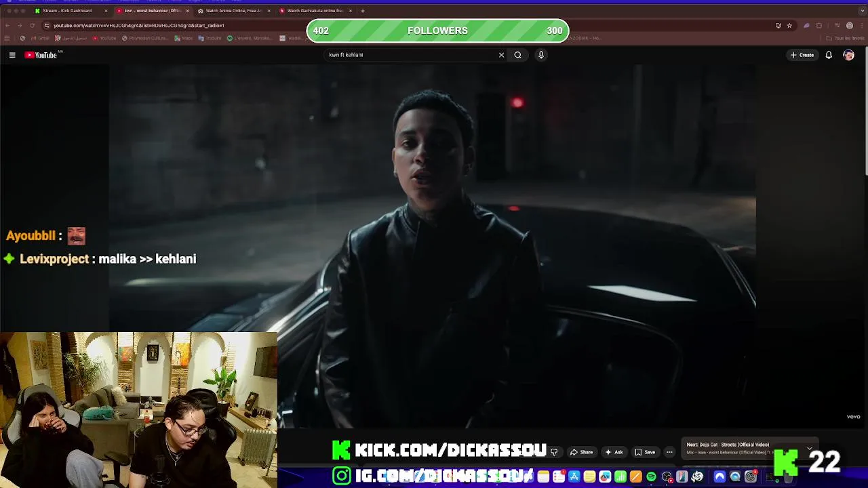This screenshot has height=488, width=868.
Task: Open 'Next: Doja Cat - Streets (Official Video)'
Action: point(728,445)
